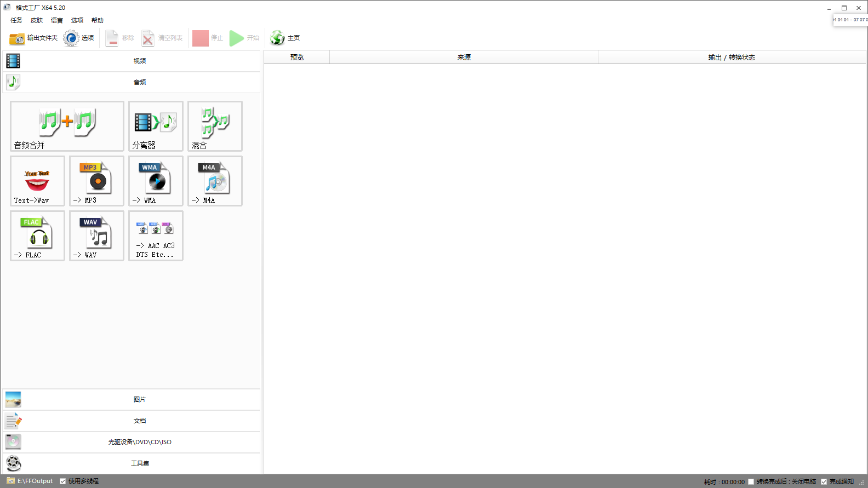
Task: Open the 任务 task menu
Action: click(16, 20)
